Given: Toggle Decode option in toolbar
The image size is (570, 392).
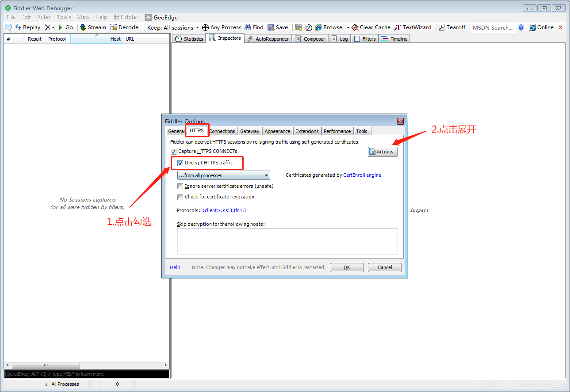Looking at the screenshot, I should pos(124,27).
